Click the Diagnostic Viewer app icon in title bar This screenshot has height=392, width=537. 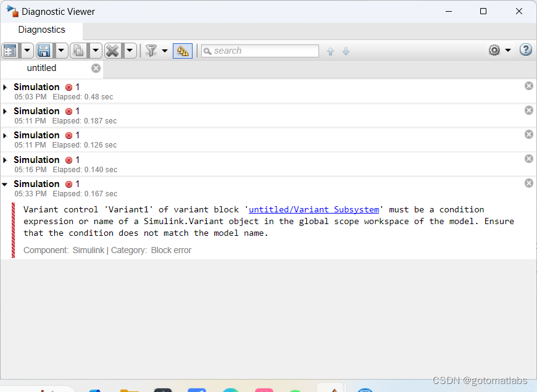(x=12, y=11)
